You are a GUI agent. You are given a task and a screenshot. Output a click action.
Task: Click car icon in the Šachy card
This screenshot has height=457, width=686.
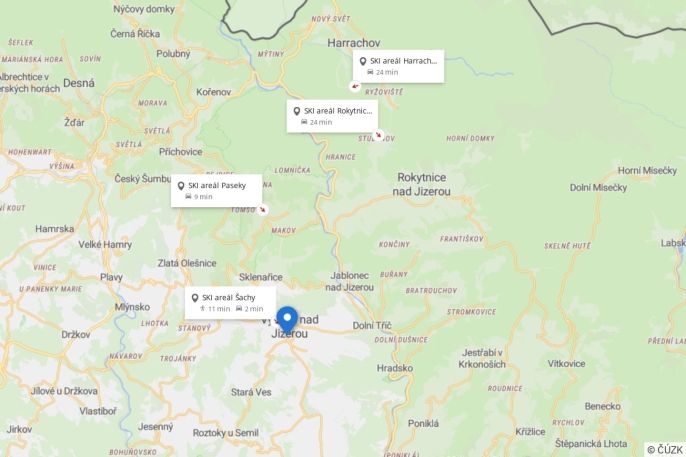(x=239, y=309)
